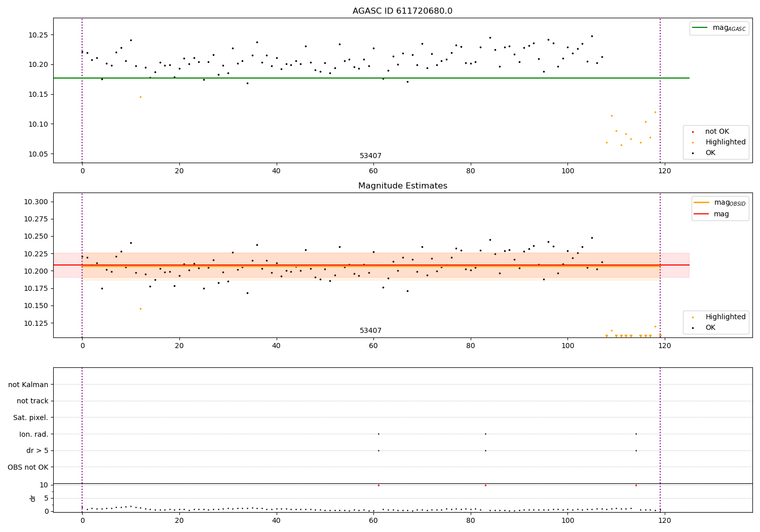
Task: Click the x-axis tick '60' on top plot
Action: pyautogui.click(x=373, y=171)
